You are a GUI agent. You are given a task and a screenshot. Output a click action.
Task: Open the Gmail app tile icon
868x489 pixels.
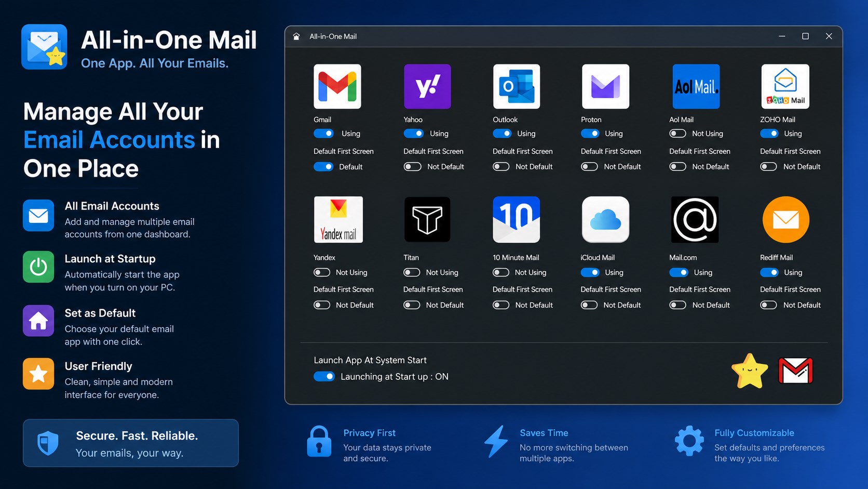337,86
